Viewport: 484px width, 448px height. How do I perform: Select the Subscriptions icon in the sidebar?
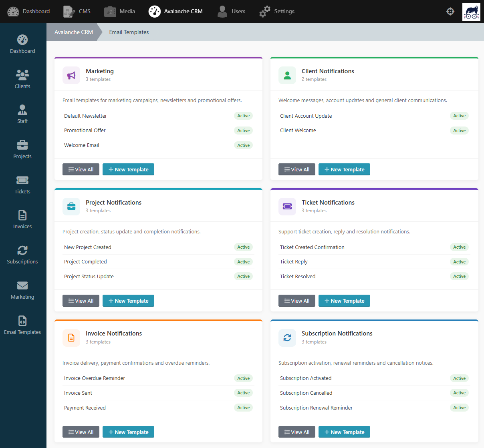pos(22,254)
